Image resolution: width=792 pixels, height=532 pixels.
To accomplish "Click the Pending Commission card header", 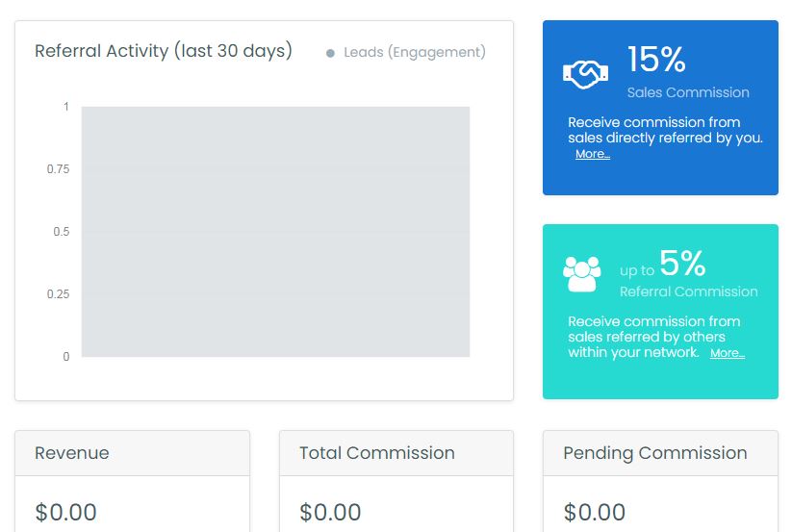I will coord(654,453).
